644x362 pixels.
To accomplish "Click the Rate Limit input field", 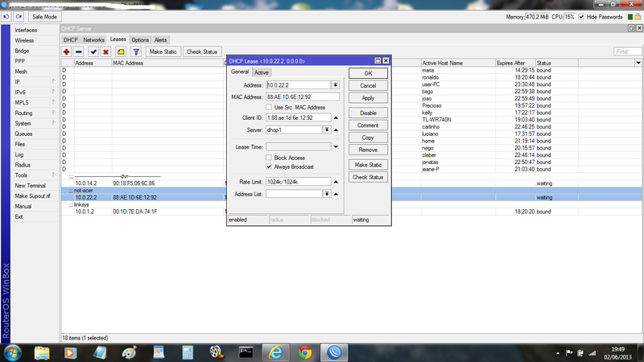I will [298, 182].
